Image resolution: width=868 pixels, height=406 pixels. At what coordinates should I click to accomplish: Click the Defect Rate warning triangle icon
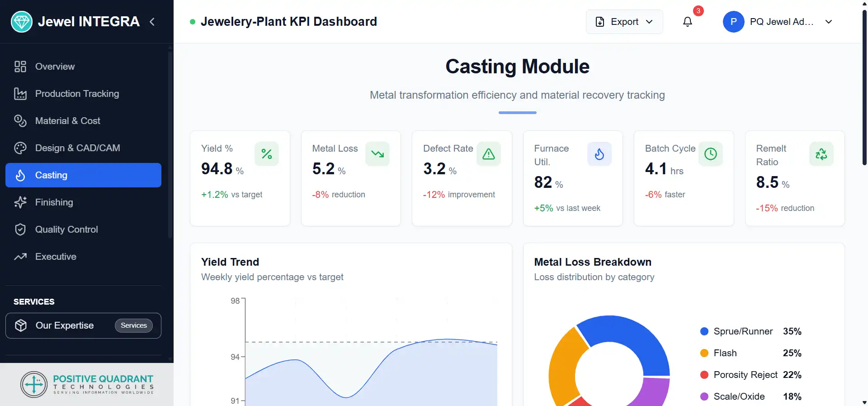pos(489,154)
